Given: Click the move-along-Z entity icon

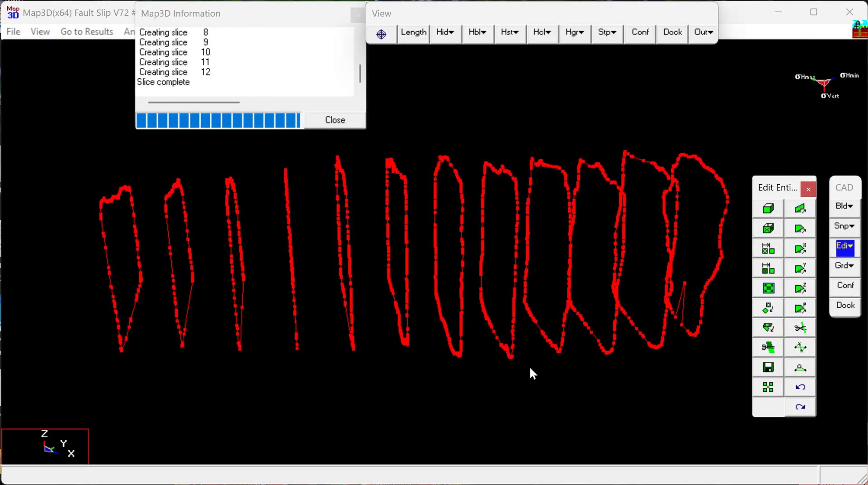Looking at the screenshot, I should point(800,288).
